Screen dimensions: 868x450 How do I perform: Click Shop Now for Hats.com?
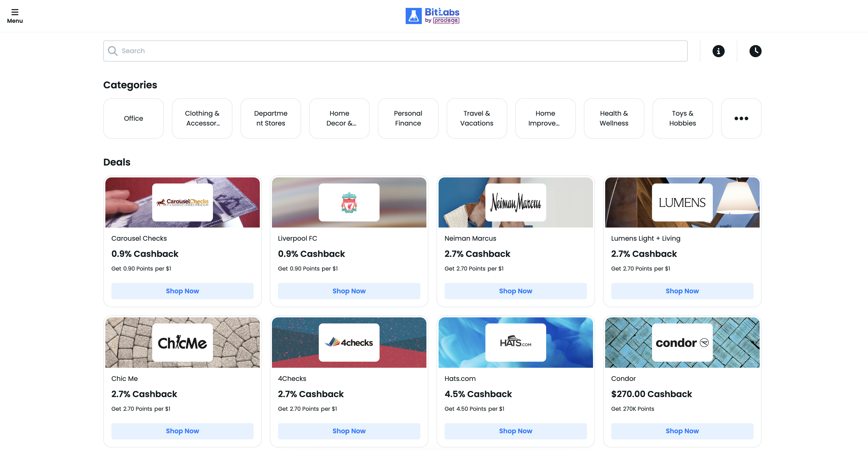(516, 431)
